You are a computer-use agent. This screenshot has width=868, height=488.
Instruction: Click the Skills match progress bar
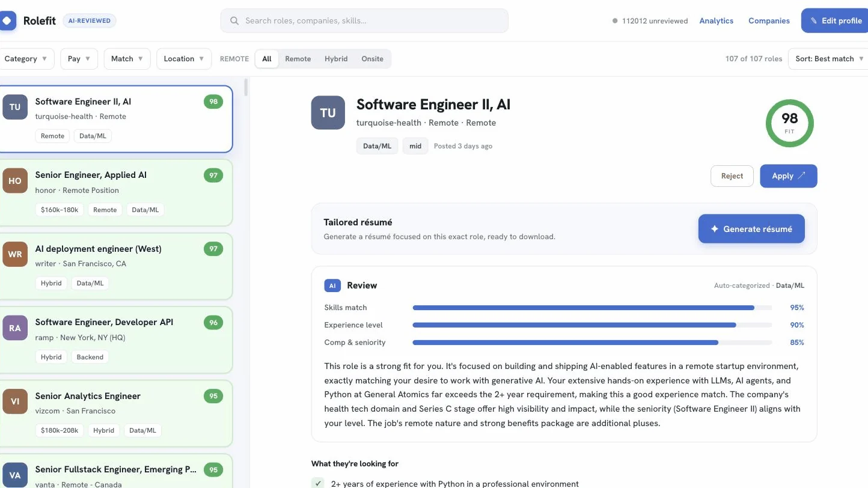[x=592, y=308]
